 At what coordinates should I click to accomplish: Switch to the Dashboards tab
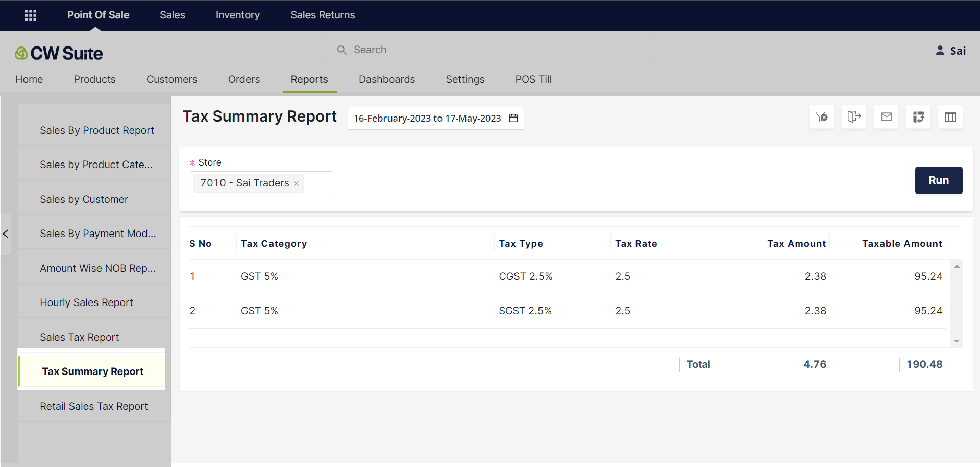pyautogui.click(x=386, y=79)
